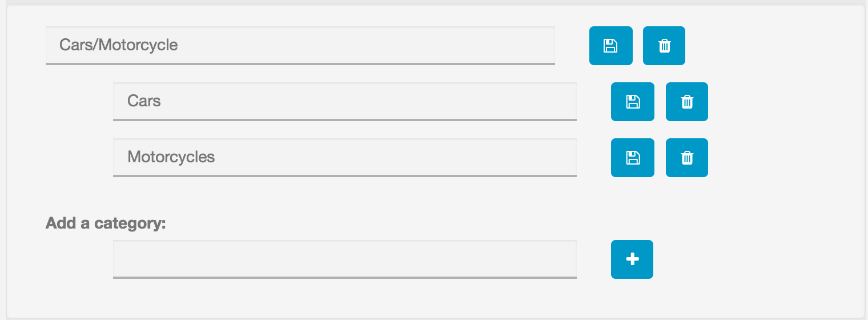Screen dimensions: 868x320
Task: Place cursor in field under 'Add a category'
Action: click(344, 259)
